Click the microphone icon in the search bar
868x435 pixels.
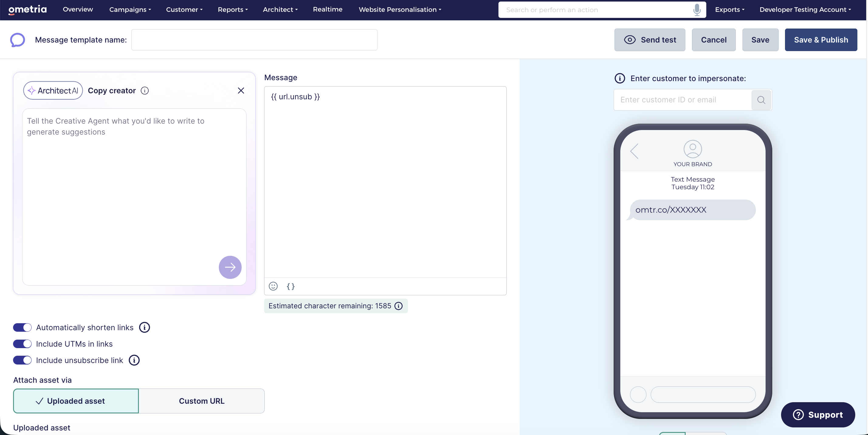(697, 10)
